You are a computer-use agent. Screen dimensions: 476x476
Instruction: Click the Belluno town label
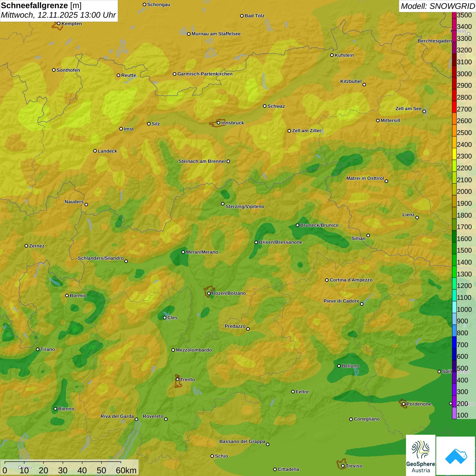350,366
